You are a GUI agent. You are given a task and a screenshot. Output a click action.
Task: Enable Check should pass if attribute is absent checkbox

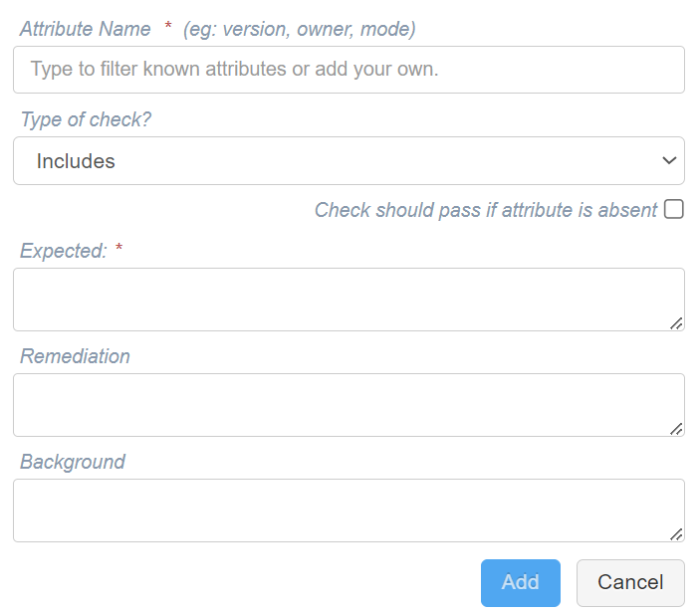click(674, 209)
